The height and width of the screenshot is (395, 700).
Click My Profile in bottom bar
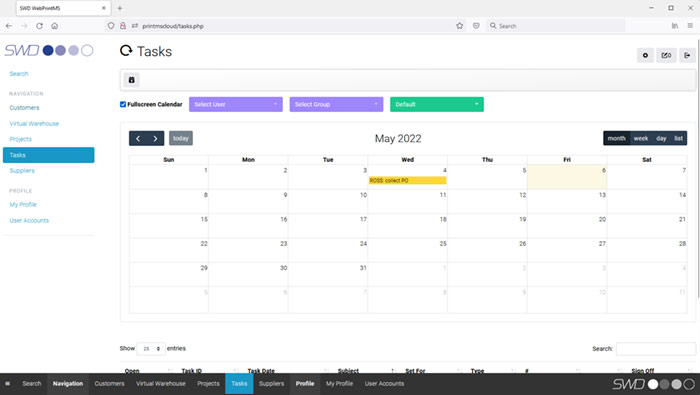coord(339,383)
